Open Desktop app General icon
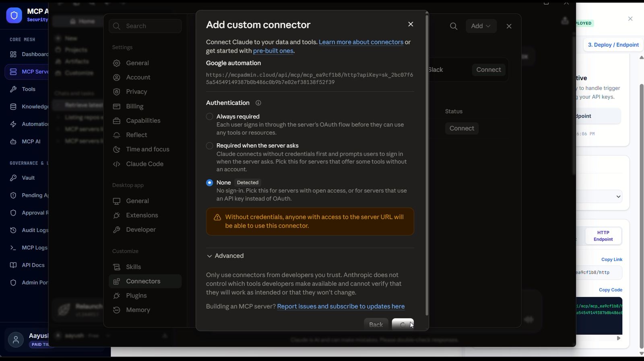The width and height of the screenshot is (644, 361). [x=117, y=201]
